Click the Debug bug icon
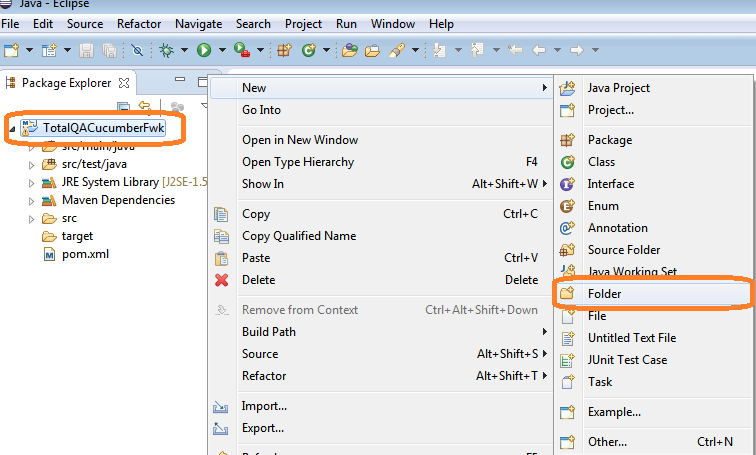756x455 pixels. pos(166,50)
